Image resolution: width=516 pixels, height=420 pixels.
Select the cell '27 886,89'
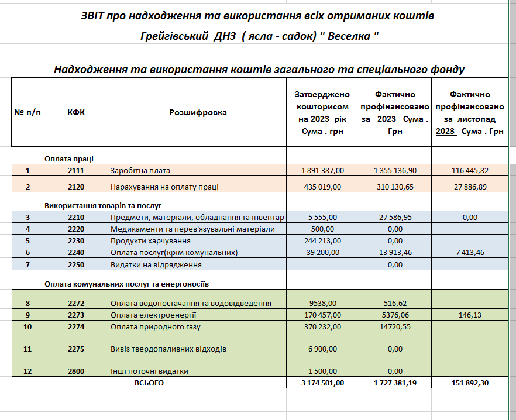click(470, 184)
